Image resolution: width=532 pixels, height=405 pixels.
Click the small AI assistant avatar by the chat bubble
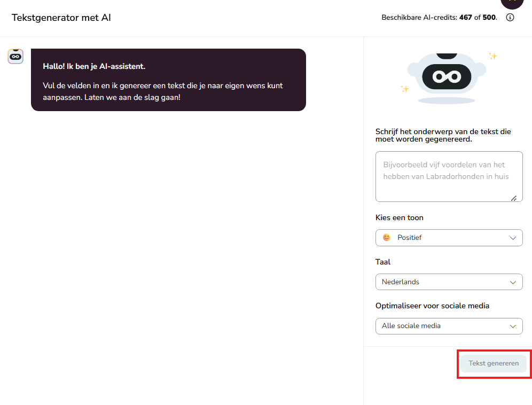click(x=15, y=56)
